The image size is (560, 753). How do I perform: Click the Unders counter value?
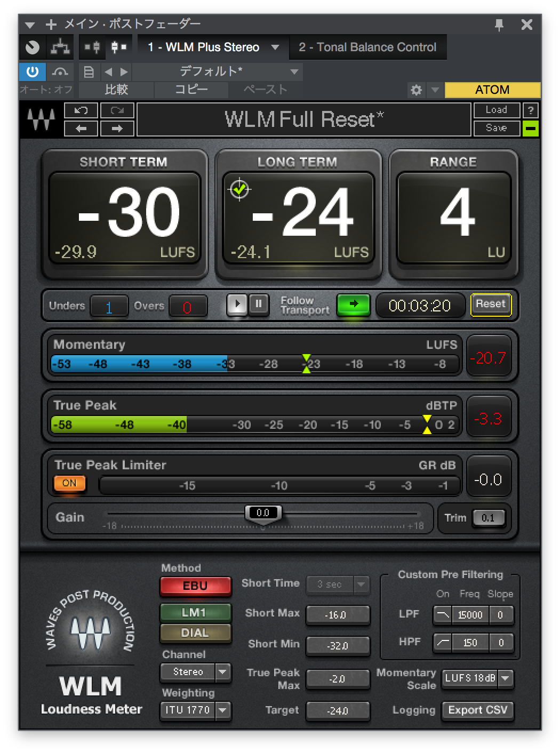pos(109,307)
